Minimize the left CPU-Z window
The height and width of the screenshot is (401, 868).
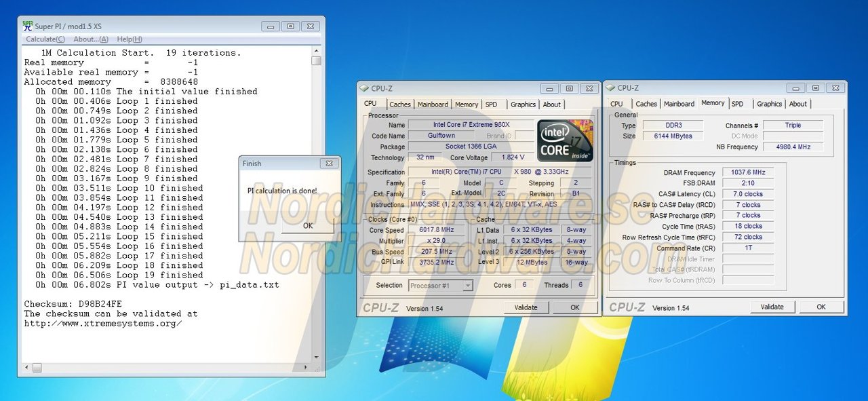(x=549, y=88)
